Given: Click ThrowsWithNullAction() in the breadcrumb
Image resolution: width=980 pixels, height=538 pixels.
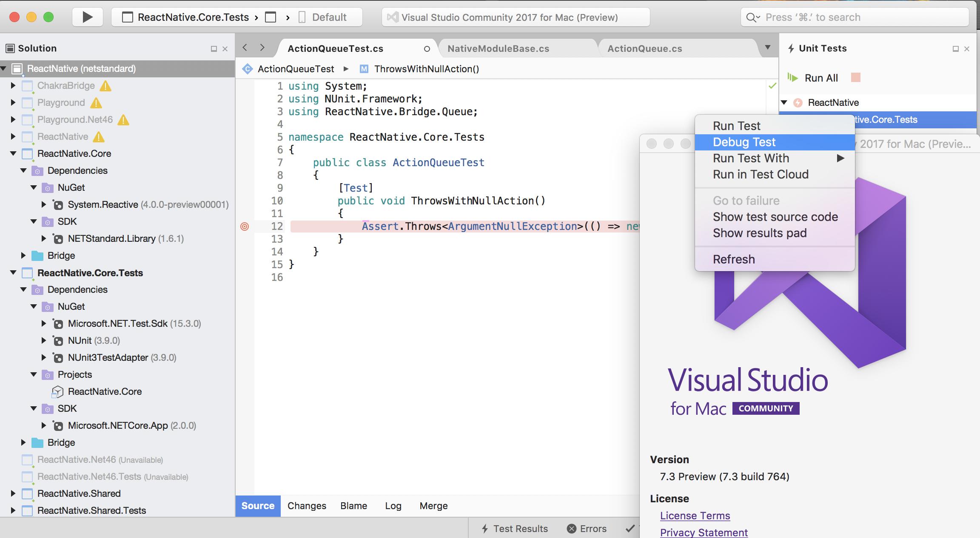Looking at the screenshot, I should click(x=427, y=69).
